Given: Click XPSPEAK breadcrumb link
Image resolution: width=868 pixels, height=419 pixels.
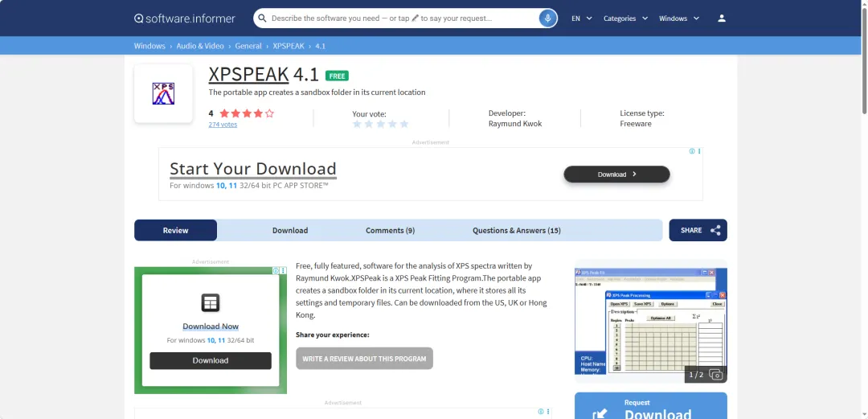Looking at the screenshot, I should [289, 46].
